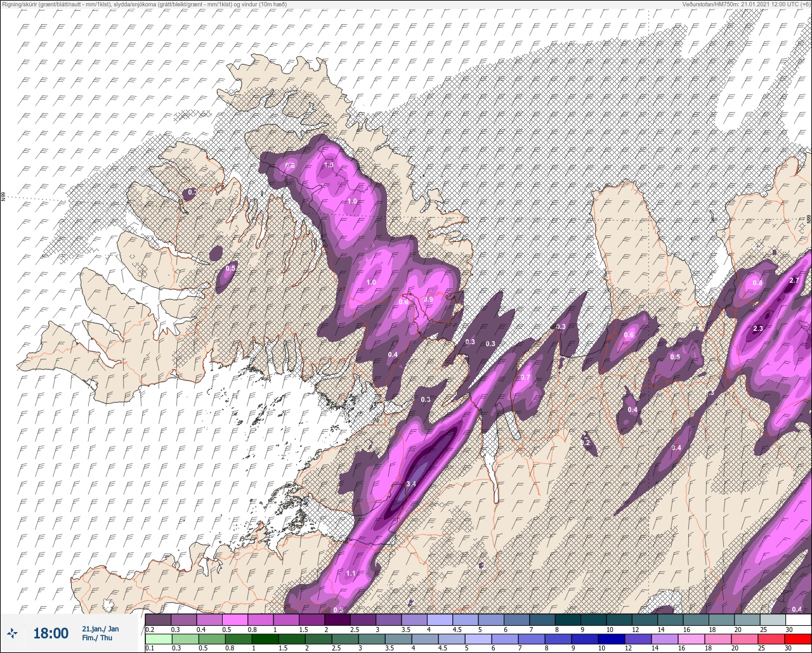Click the 18:00 forecast time label
812x653 pixels.
coord(51,633)
